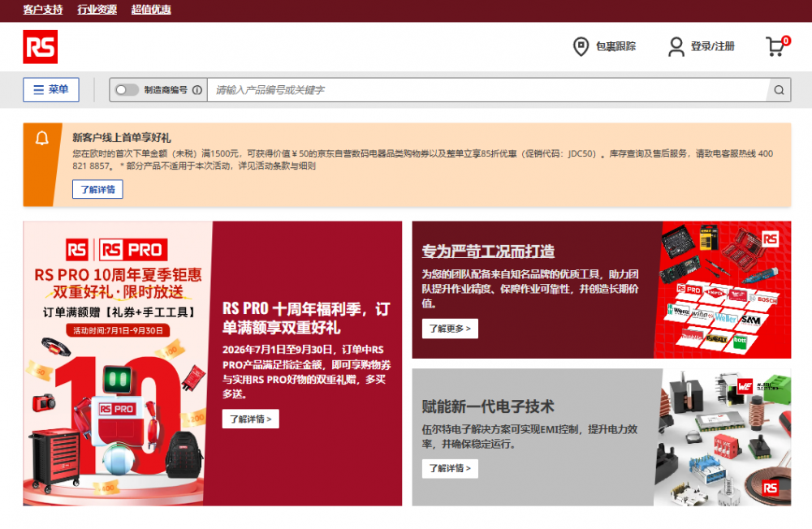Click heading 赋能新一代电子技术
This screenshot has height=529, width=812.
click(488, 406)
